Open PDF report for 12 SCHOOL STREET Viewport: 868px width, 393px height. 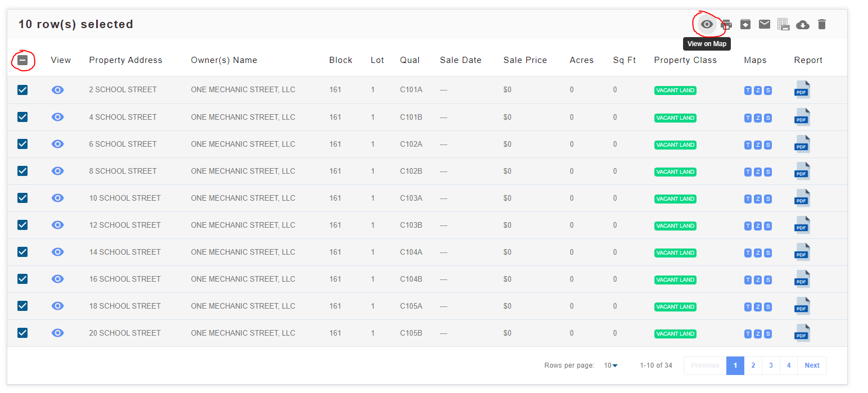click(x=802, y=225)
